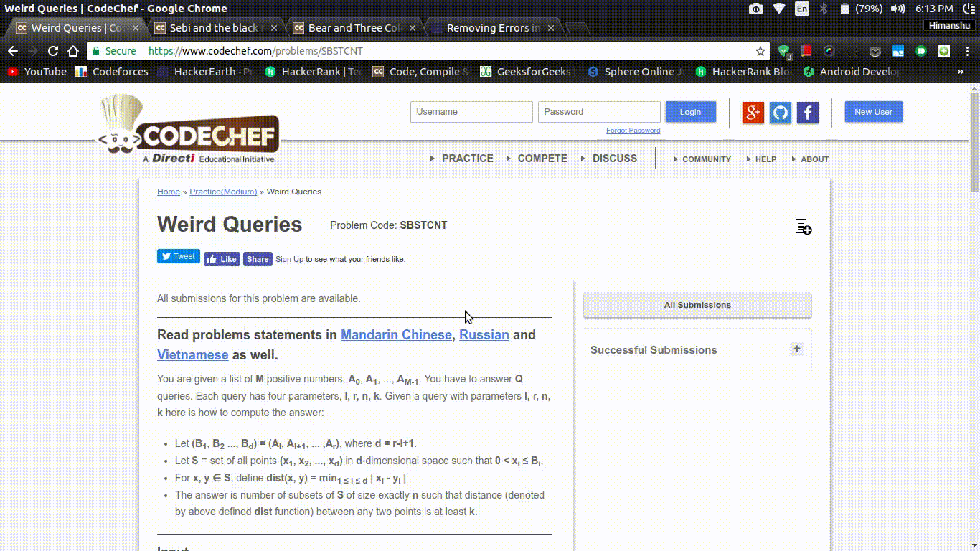Sign in with the Google Plus icon
The image size is (980, 551).
click(753, 113)
